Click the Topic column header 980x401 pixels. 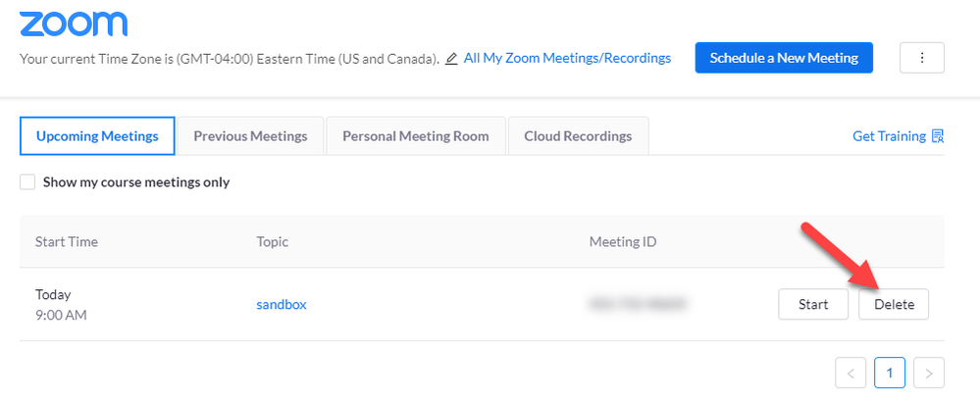coord(273,241)
